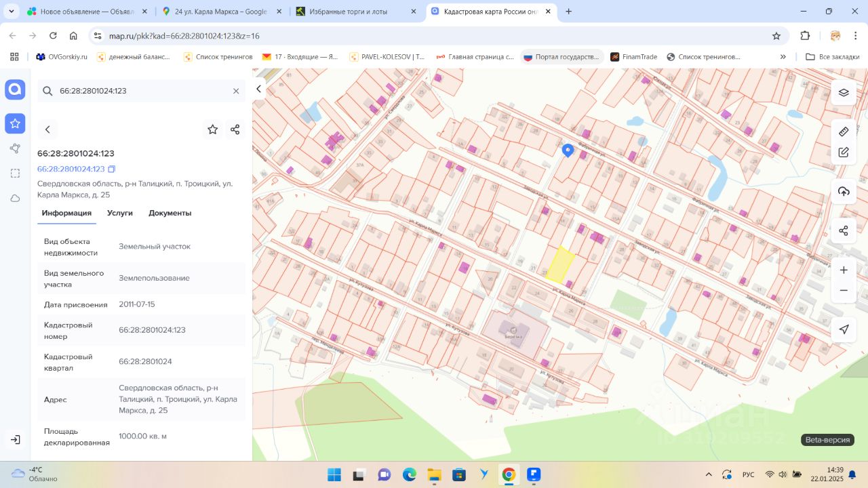Open the map layers panel

coord(844,93)
